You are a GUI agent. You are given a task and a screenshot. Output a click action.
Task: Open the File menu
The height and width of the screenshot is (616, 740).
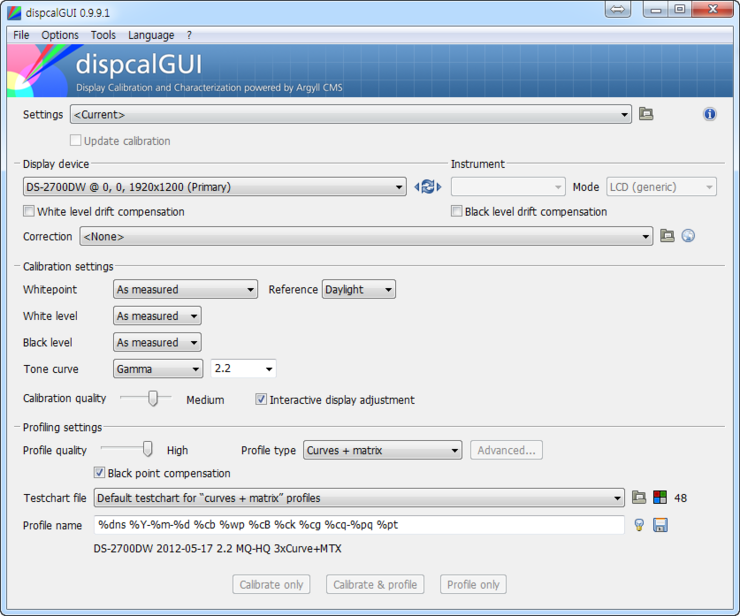[21, 35]
